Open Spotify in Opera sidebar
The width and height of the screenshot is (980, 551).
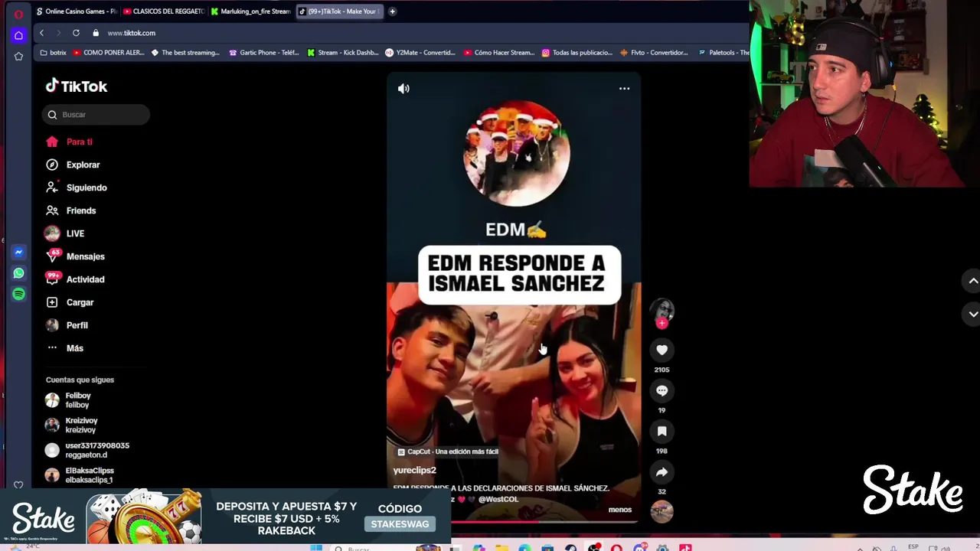(x=18, y=294)
